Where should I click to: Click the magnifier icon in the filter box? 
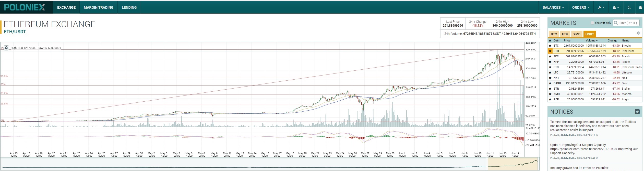tap(616, 23)
